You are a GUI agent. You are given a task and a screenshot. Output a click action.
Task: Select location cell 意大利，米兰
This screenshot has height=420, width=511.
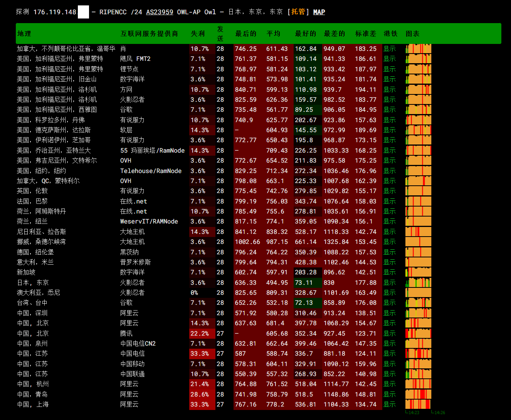click(x=35, y=262)
